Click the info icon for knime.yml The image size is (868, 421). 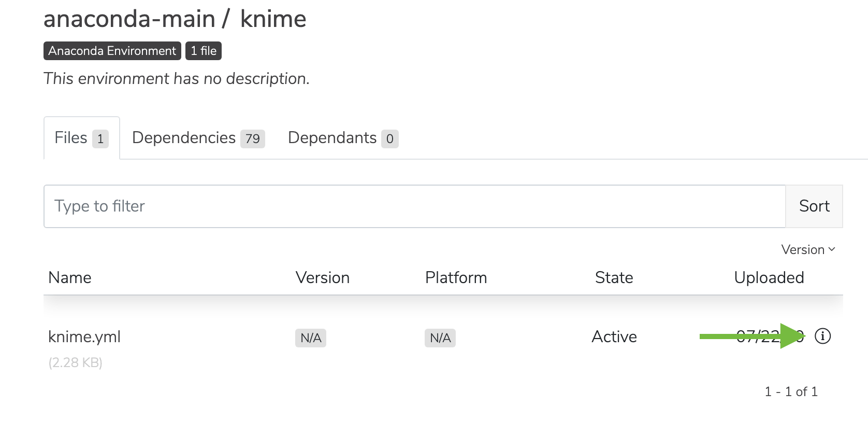coord(822,336)
